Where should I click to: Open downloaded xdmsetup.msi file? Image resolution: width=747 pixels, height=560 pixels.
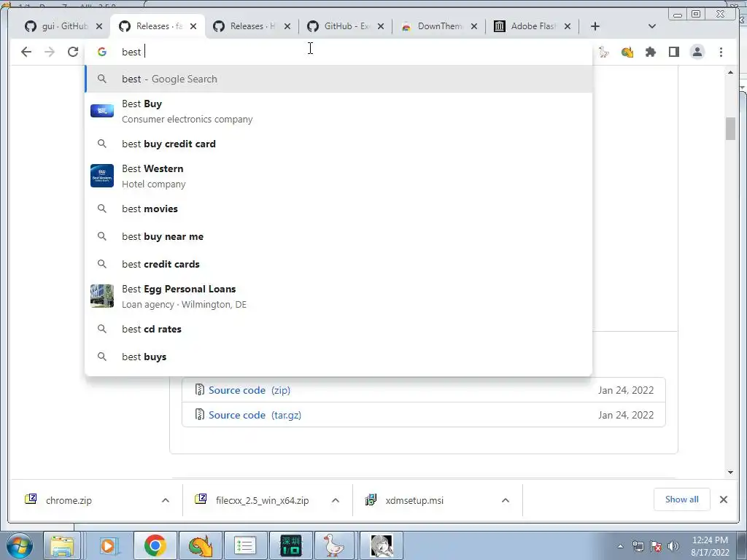click(414, 500)
